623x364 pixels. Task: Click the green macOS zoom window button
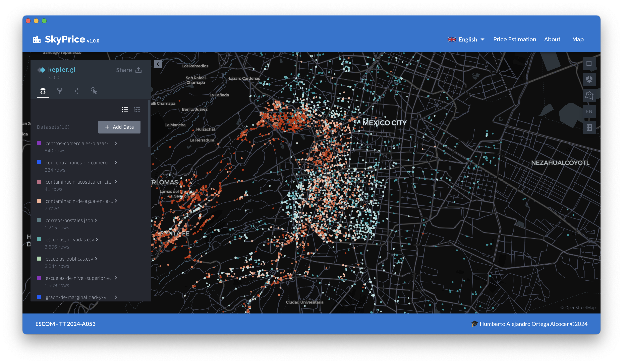tap(44, 21)
